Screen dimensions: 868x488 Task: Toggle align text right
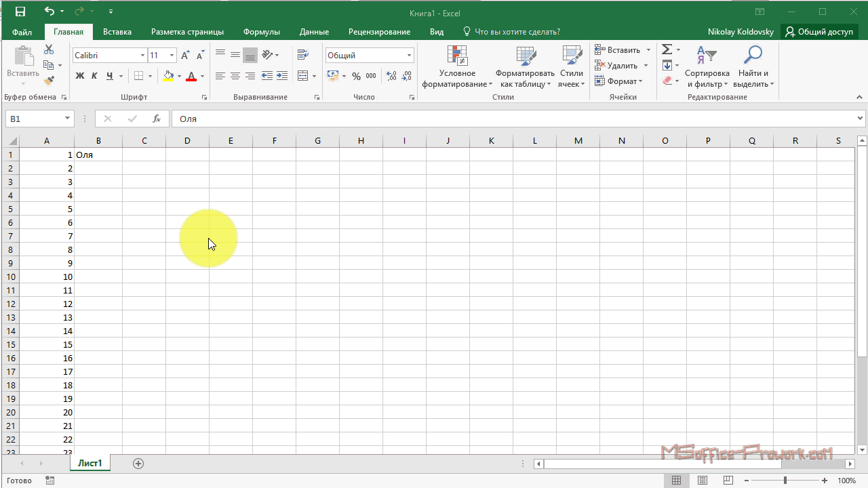click(250, 76)
